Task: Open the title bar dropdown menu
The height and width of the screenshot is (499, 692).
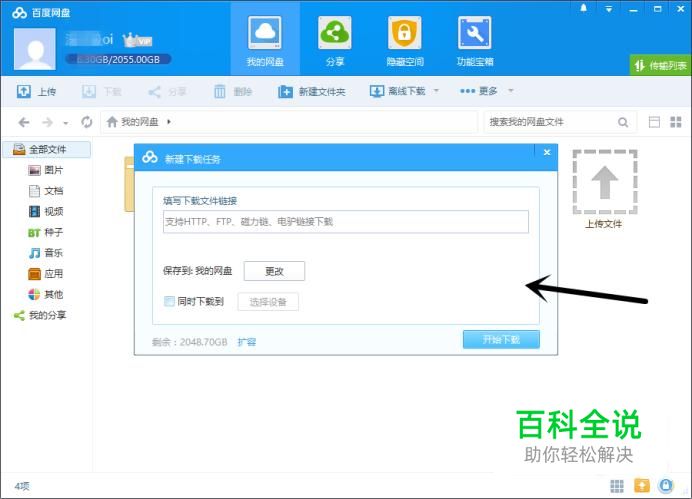Action: [609, 9]
